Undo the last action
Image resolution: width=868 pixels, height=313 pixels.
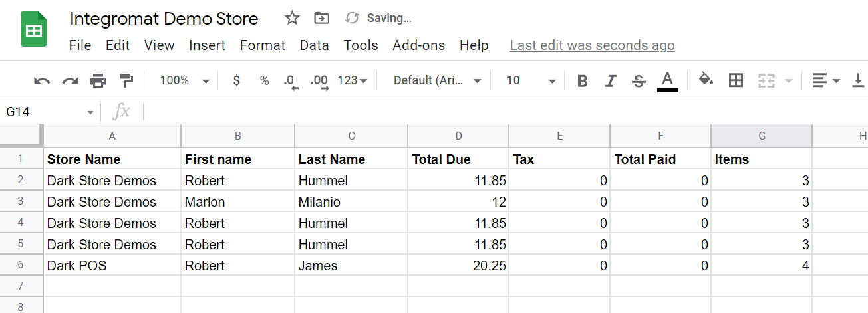[x=42, y=81]
